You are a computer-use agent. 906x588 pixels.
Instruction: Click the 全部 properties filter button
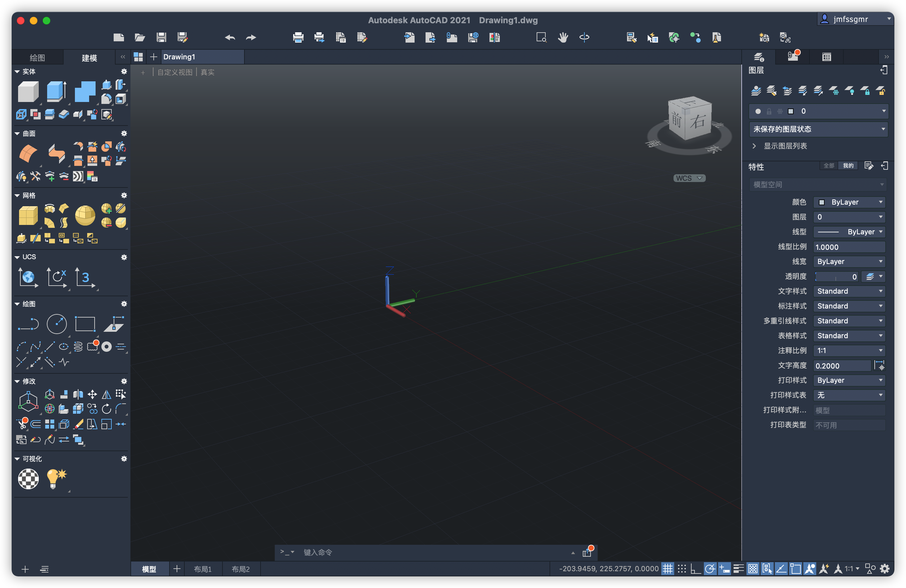829,166
